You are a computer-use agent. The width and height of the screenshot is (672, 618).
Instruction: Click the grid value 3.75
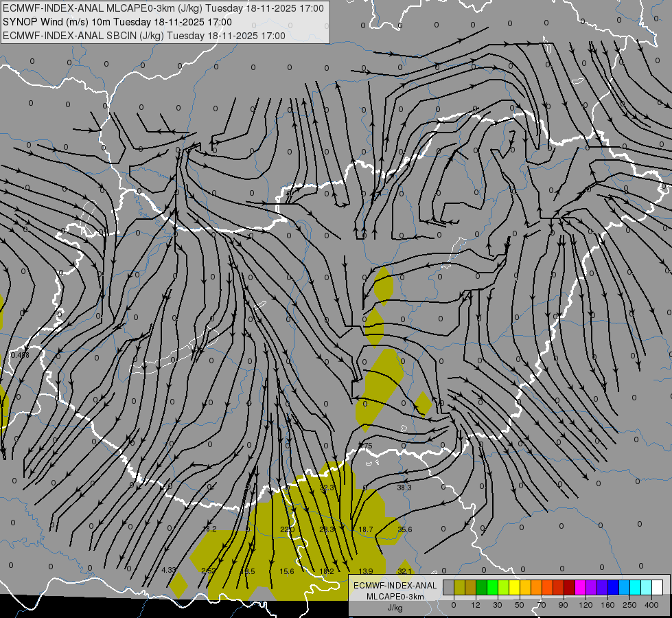(x=366, y=446)
